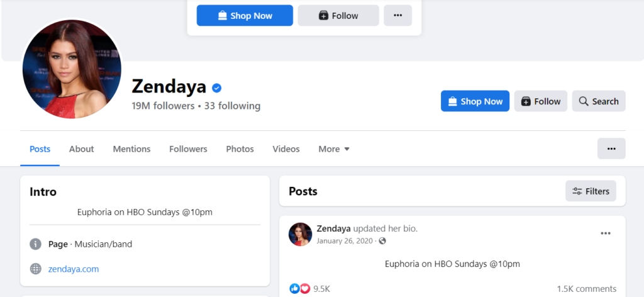The image size is (644, 297).
Task: Click the globe icon beside zendaya.com
Action: click(x=36, y=269)
